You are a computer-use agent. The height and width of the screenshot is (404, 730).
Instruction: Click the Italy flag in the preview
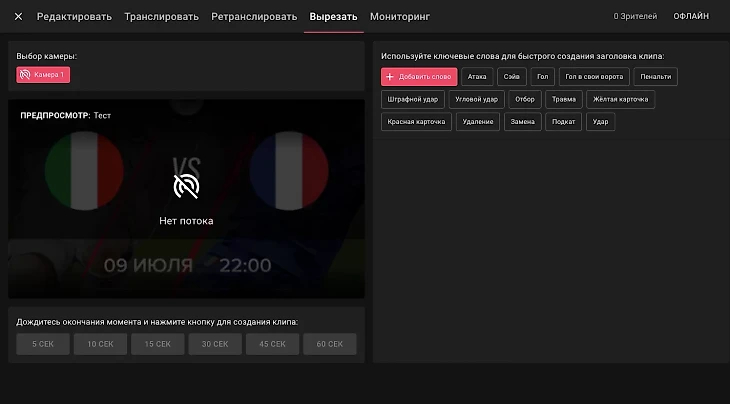click(84, 171)
